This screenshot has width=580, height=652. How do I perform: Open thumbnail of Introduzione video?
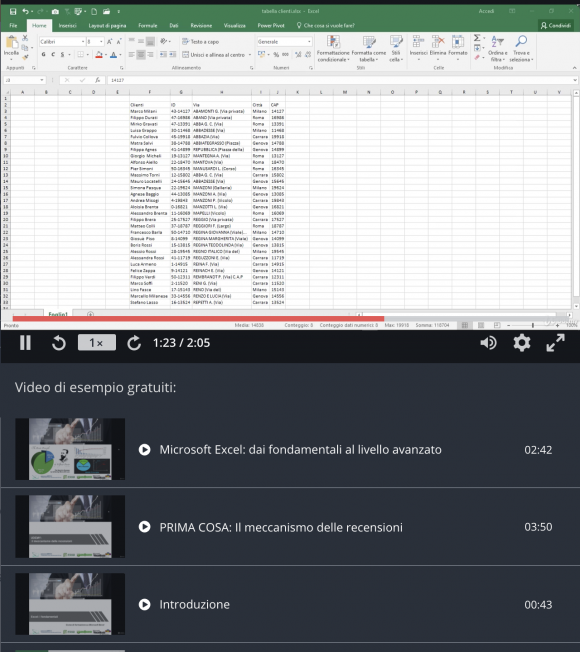click(x=70, y=604)
